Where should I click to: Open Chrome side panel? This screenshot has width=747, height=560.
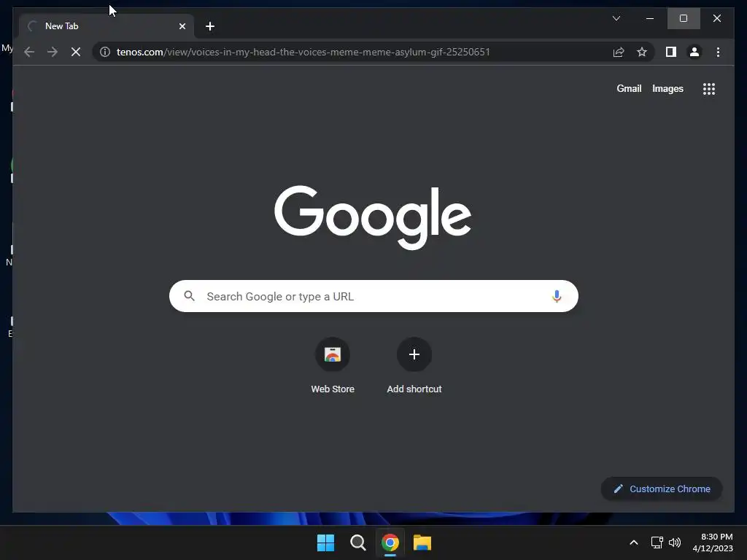(671, 52)
